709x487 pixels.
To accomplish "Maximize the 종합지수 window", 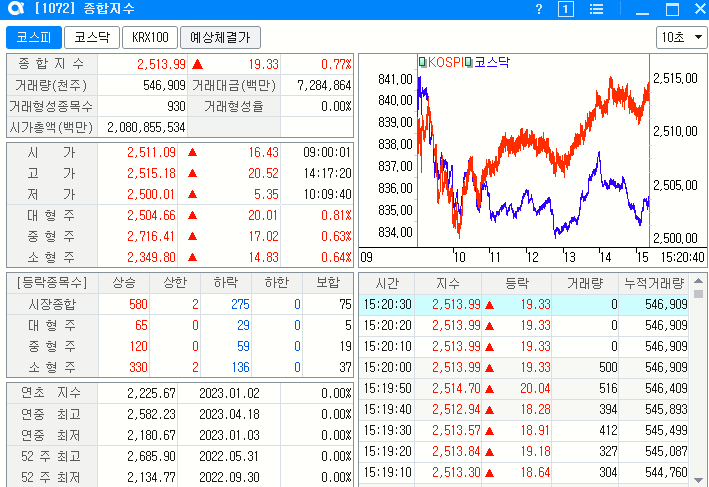I will (x=672, y=9).
